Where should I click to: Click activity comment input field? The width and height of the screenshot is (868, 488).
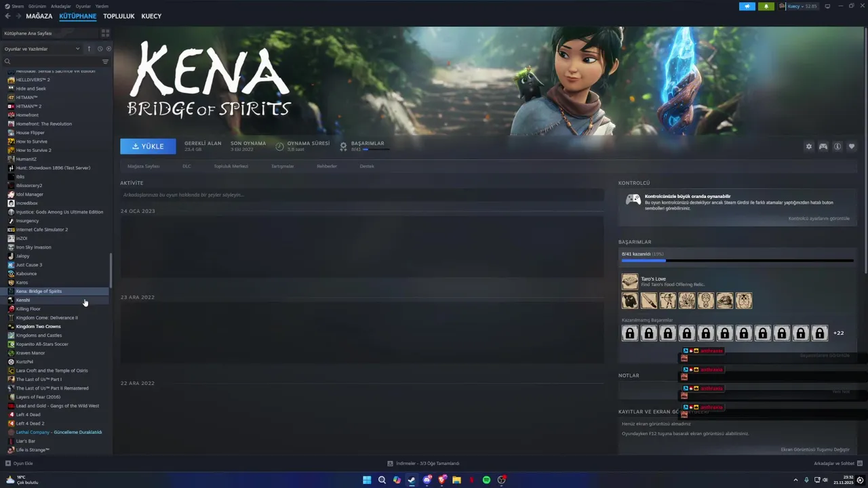point(362,195)
